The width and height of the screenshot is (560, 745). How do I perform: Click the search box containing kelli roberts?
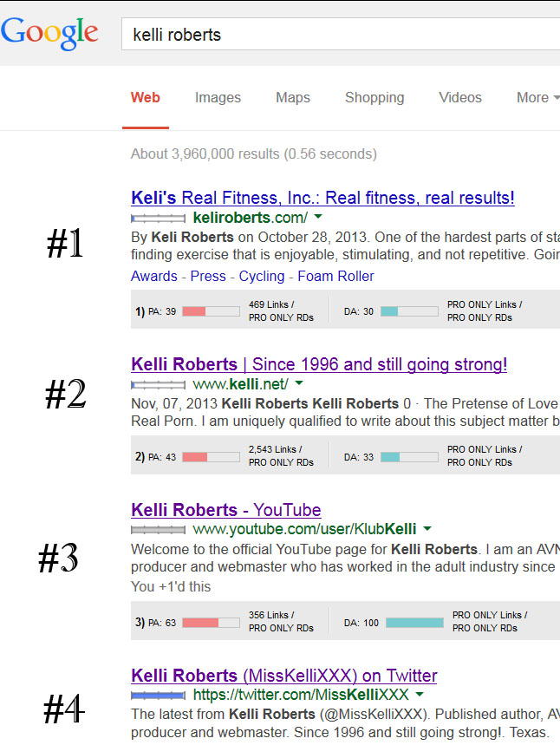click(x=341, y=34)
